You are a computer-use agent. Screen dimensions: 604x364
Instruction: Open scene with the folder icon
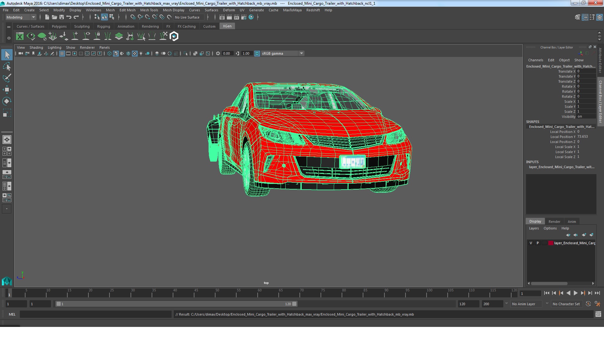click(54, 17)
